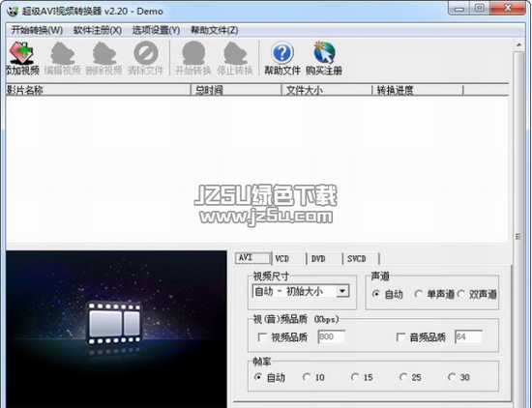Close the converter window
Screen dimensions: 532x408
coord(508,9)
